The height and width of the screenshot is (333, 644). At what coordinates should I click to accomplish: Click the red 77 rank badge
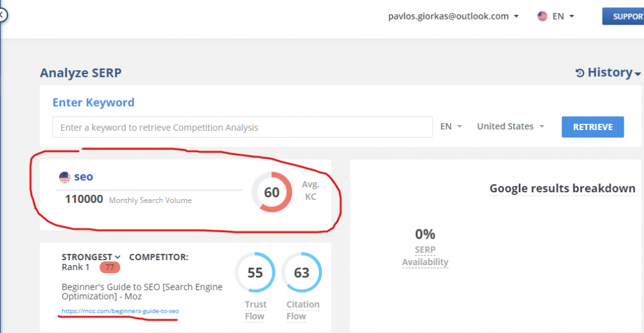pos(109,268)
